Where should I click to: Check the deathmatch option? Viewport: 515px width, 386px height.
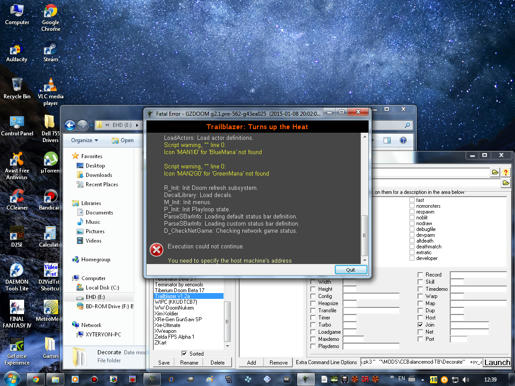click(412, 247)
